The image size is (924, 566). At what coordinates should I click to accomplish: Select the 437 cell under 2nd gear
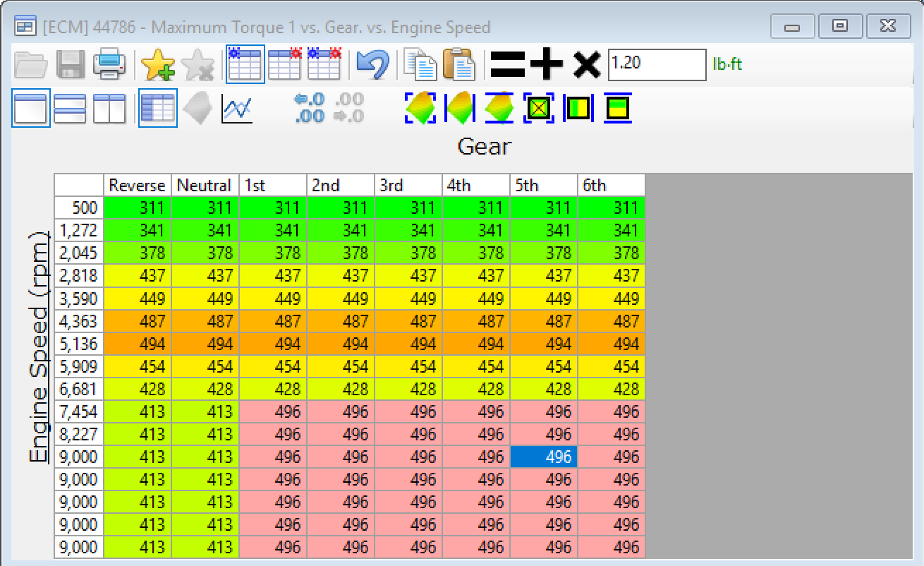[x=341, y=275]
